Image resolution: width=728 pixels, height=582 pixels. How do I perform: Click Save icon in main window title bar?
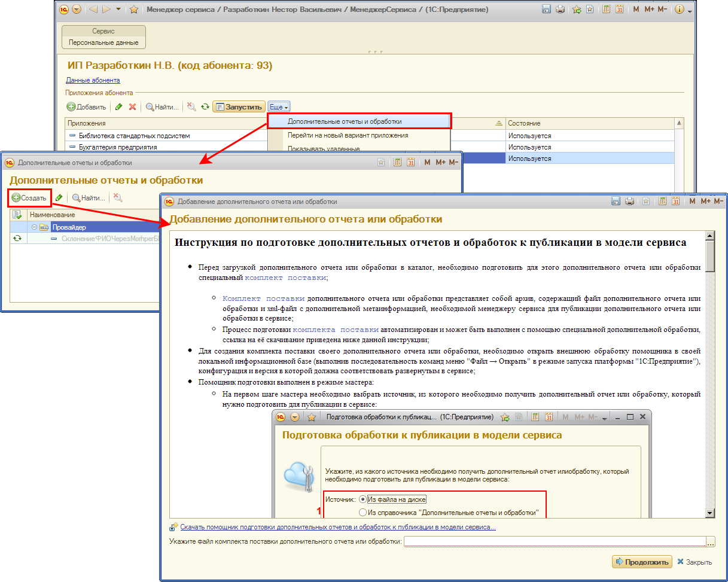tap(546, 10)
